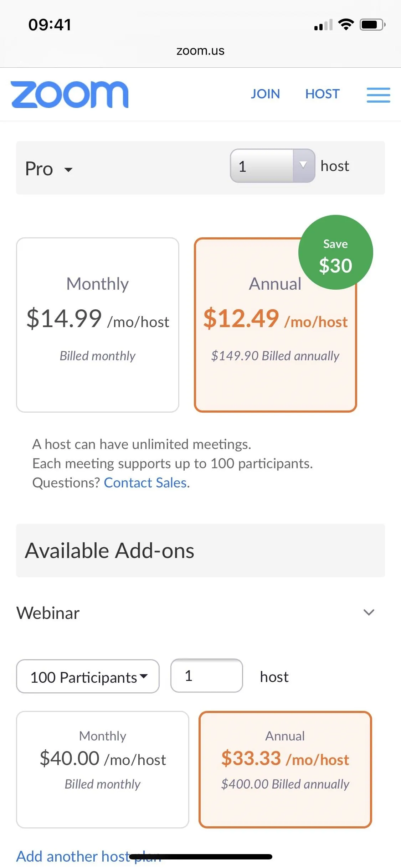
Task: Open the hamburger menu icon
Action: click(378, 95)
